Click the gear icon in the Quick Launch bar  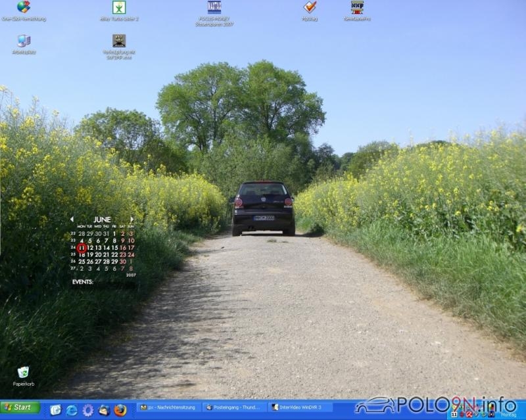click(x=88, y=410)
